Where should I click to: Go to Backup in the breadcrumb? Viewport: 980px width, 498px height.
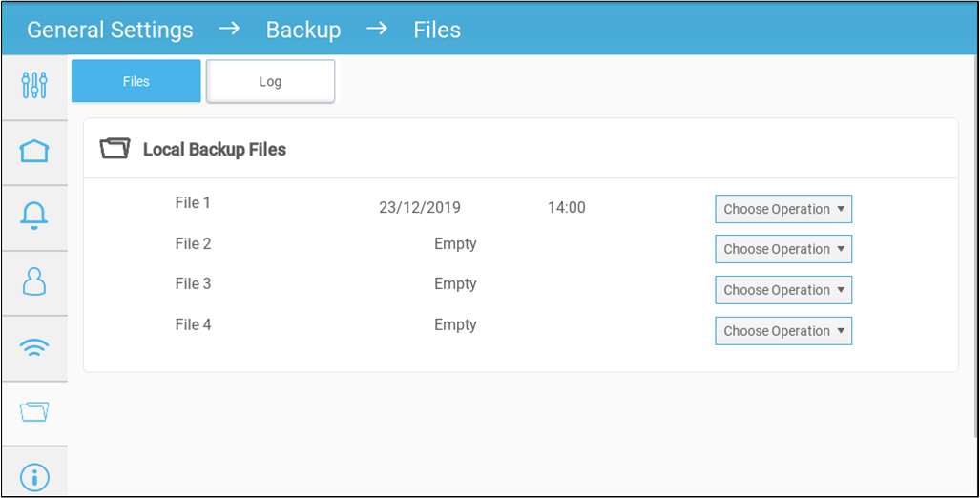point(303,30)
